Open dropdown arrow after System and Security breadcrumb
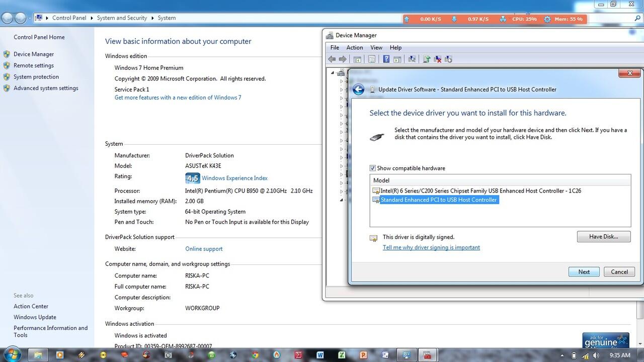This screenshot has width=644, height=362. [152, 18]
